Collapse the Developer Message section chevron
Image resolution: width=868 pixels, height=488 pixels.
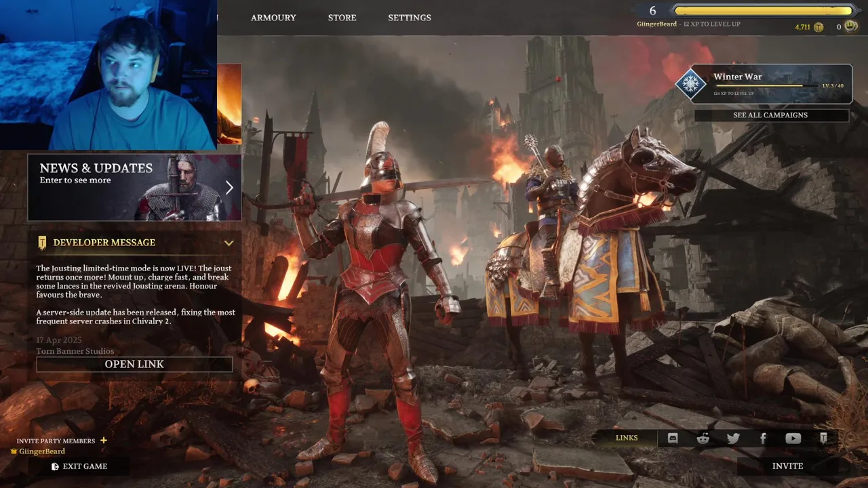click(229, 243)
